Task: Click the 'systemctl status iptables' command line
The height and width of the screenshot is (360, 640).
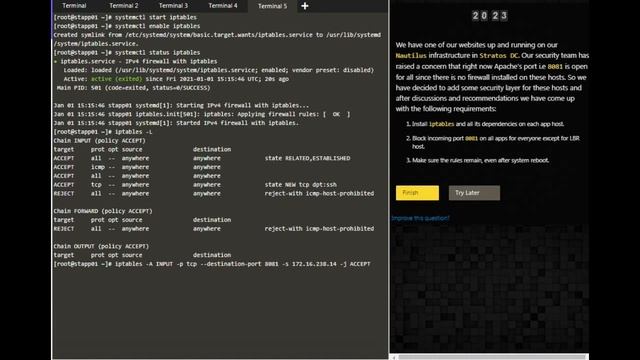Action: (127, 53)
